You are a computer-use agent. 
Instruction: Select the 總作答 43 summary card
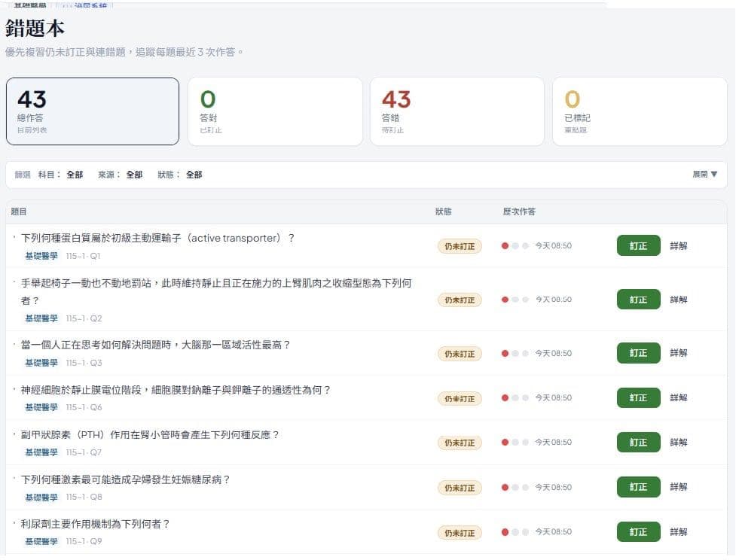(93, 111)
